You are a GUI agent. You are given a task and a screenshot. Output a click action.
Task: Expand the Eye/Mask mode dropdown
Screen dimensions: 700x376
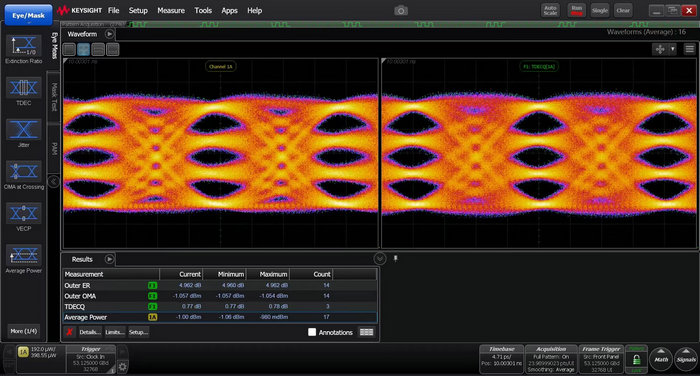(x=28, y=16)
